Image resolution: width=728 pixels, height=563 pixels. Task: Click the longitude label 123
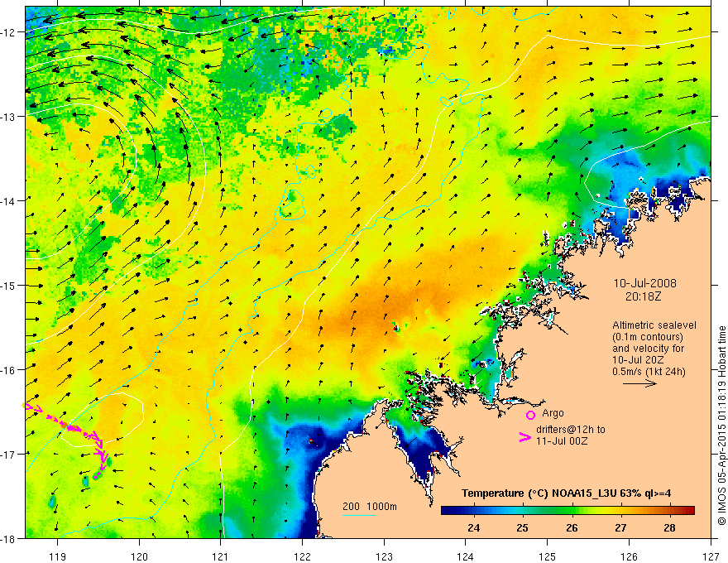point(384,556)
